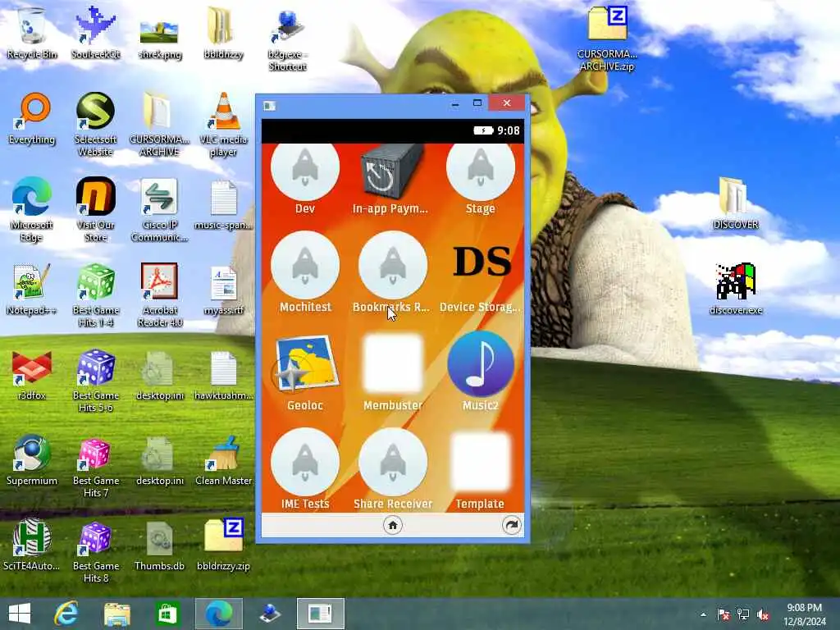This screenshot has width=840, height=630.
Task: Select the Best Game Hits 7 icon
Action: (95, 466)
